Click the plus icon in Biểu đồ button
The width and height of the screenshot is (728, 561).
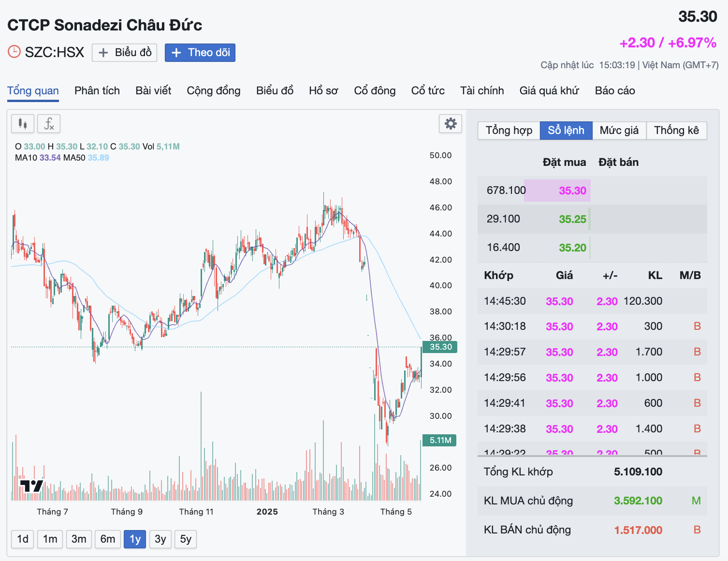tap(103, 53)
